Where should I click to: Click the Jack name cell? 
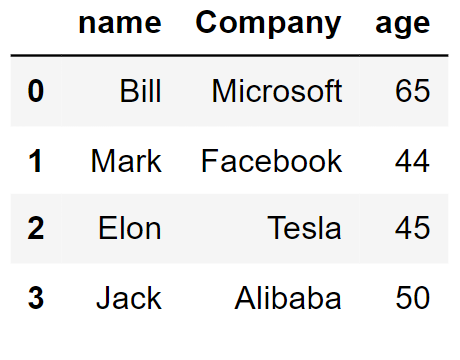pyautogui.click(x=129, y=298)
